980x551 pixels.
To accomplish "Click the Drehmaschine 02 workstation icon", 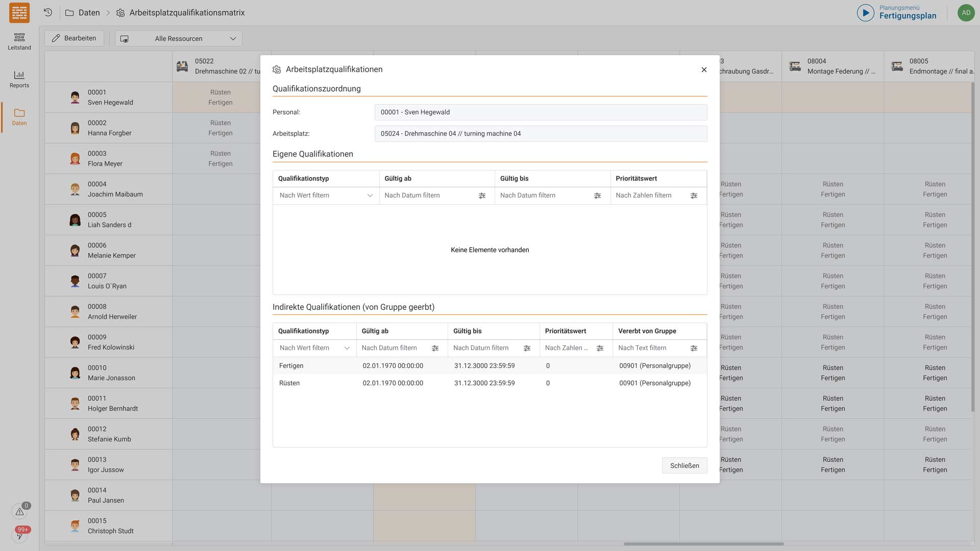I will (x=182, y=66).
